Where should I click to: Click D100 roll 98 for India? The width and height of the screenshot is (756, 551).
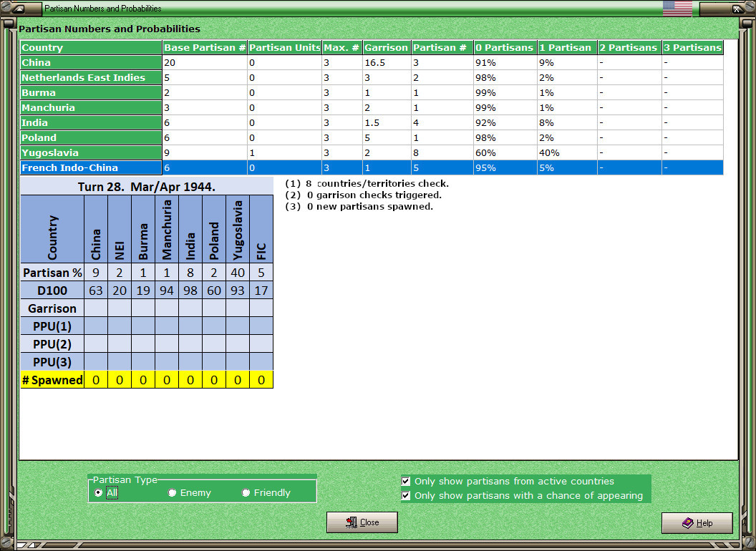coord(190,291)
